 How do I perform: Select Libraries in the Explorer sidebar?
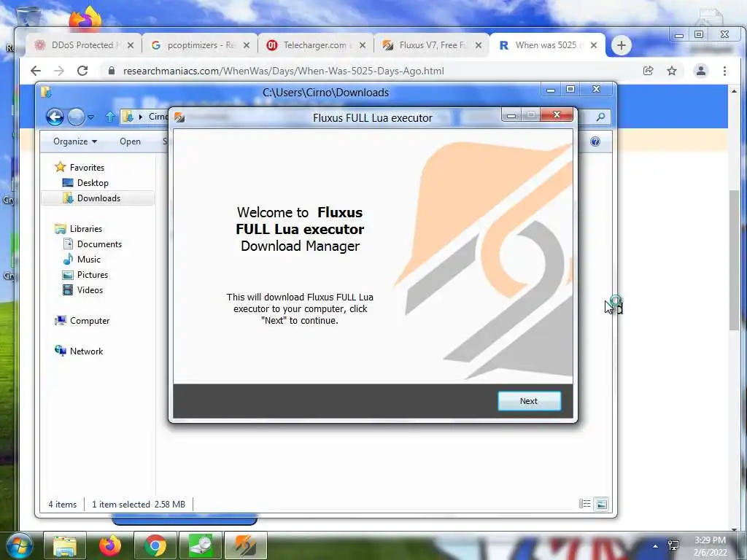79,228
